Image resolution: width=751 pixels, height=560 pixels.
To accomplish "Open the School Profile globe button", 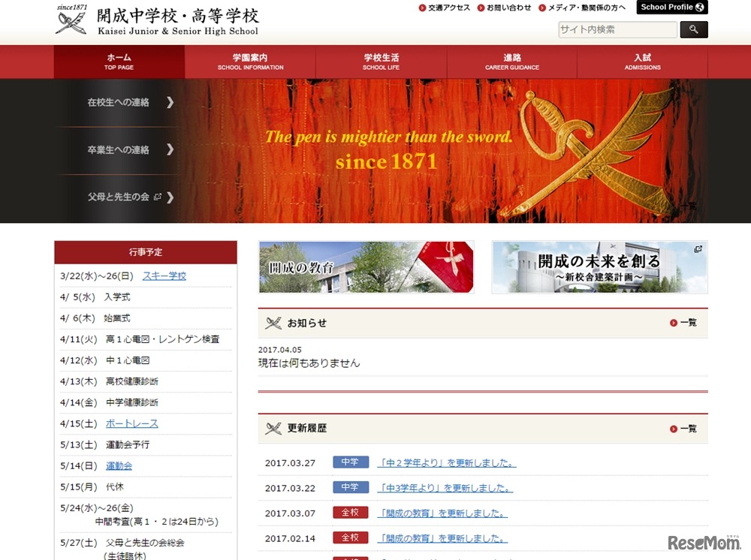I will 672,8.
